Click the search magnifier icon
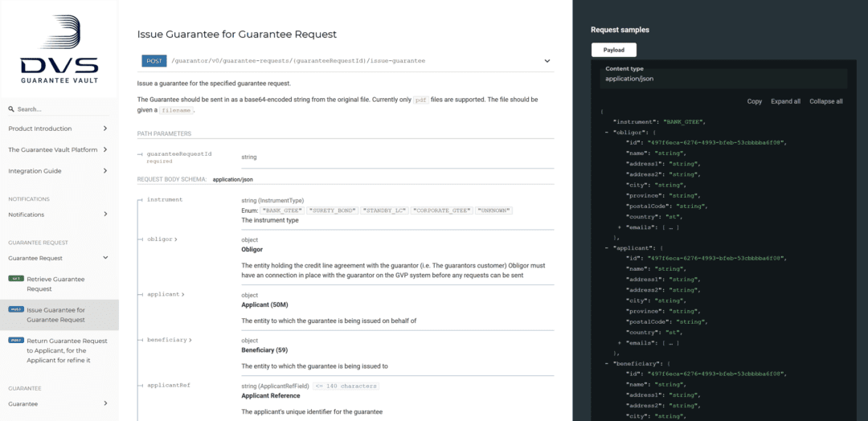The image size is (868, 421). point(11,109)
